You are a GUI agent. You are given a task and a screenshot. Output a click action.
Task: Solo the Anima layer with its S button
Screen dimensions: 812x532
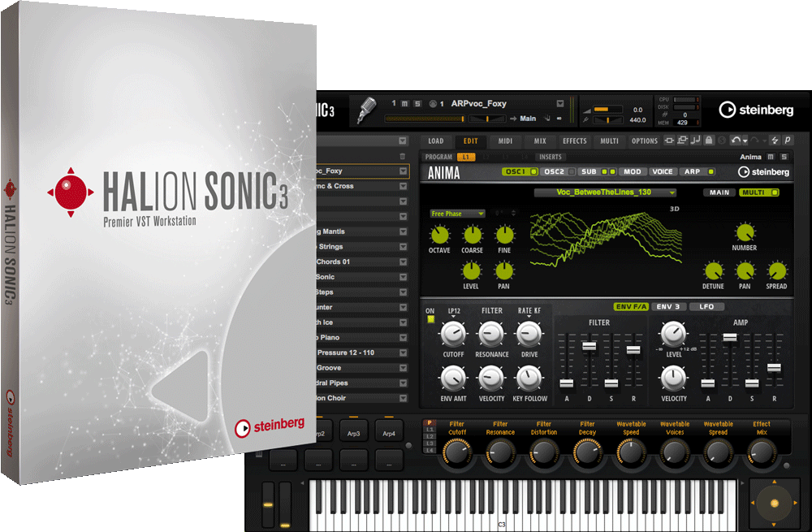tap(784, 157)
